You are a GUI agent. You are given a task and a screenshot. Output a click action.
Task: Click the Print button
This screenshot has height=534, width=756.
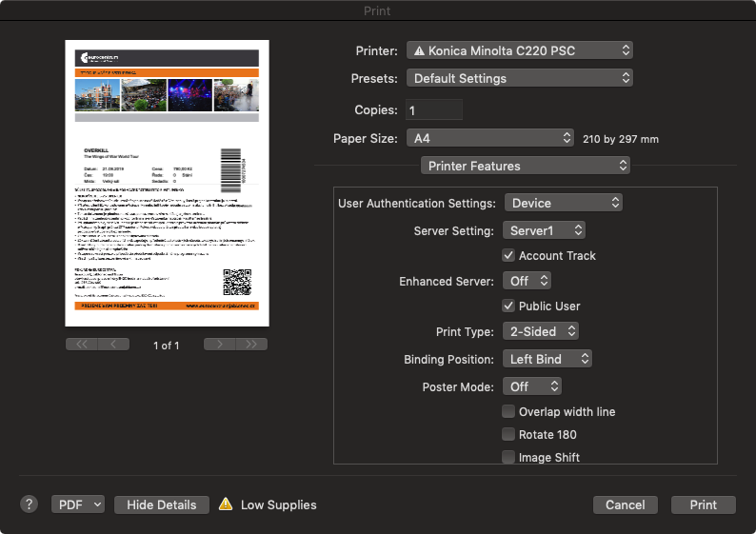tap(703, 504)
